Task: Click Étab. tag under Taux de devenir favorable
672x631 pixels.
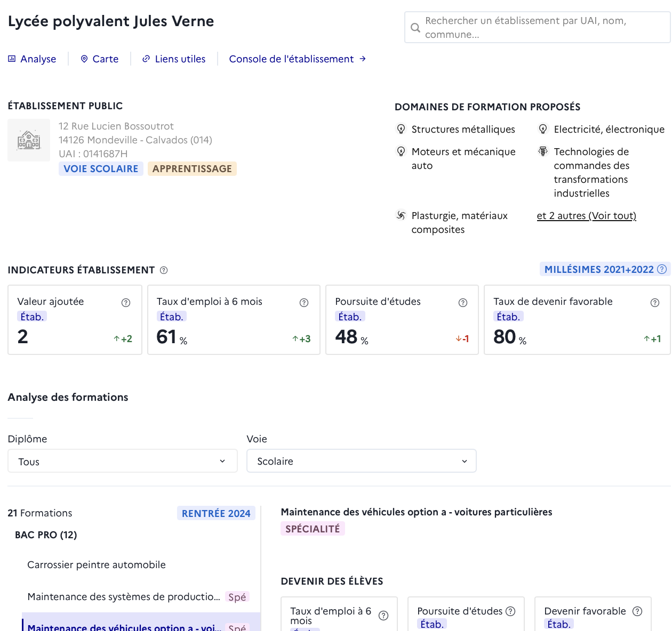Action: point(508,317)
